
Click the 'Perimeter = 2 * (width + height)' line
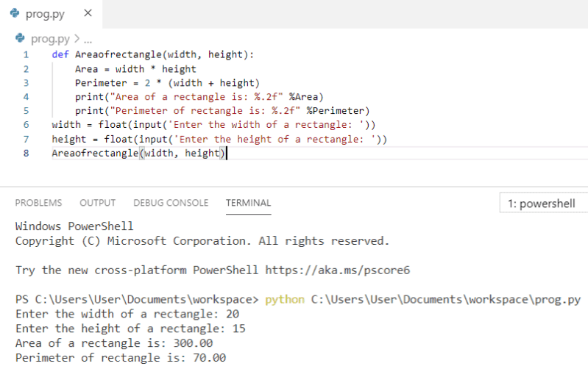pyautogui.click(x=167, y=83)
